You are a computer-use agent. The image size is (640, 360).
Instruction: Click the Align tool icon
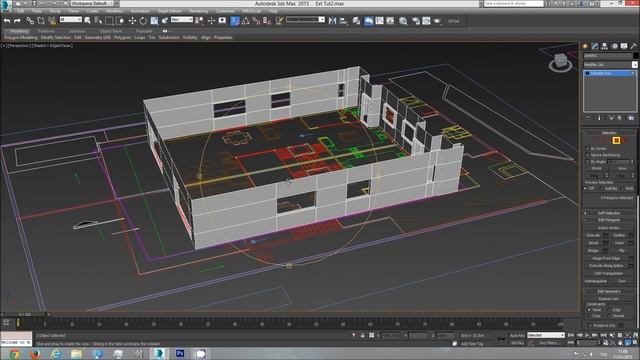point(344,20)
